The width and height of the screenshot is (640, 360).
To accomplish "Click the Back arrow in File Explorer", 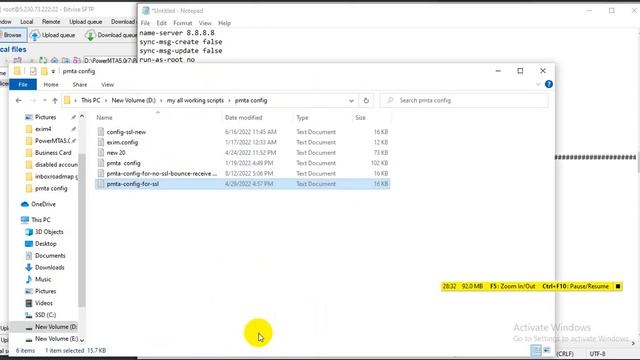I will click(18, 100).
